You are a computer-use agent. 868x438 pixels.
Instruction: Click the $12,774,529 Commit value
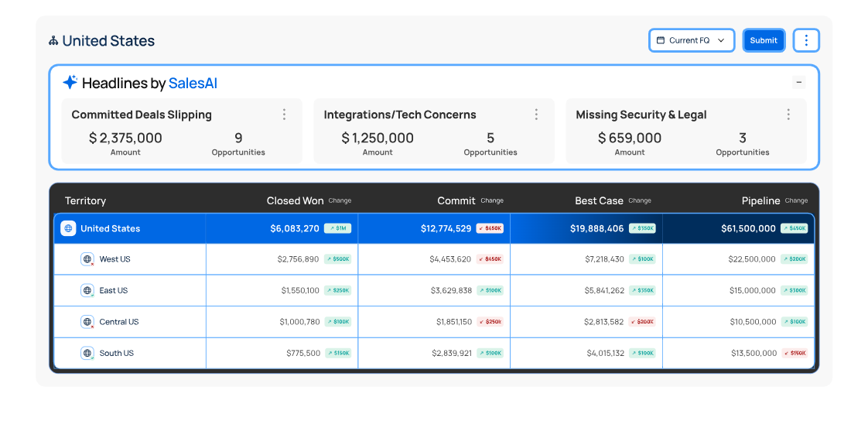(446, 228)
